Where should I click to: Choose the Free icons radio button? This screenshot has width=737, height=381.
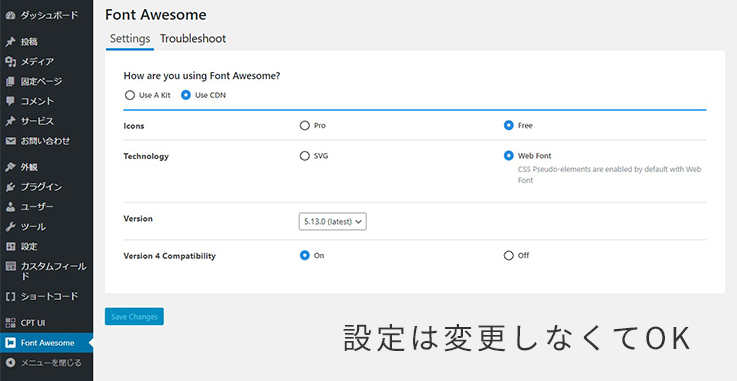[x=509, y=125]
